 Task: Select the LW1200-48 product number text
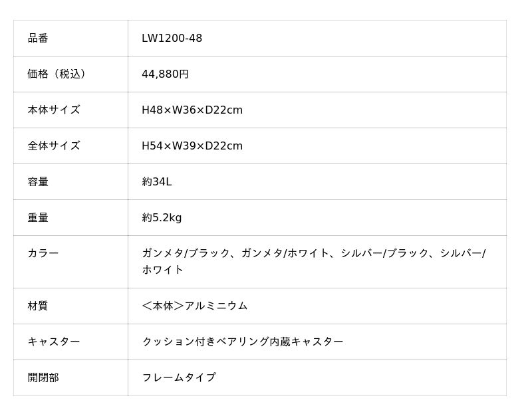[172, 39]
